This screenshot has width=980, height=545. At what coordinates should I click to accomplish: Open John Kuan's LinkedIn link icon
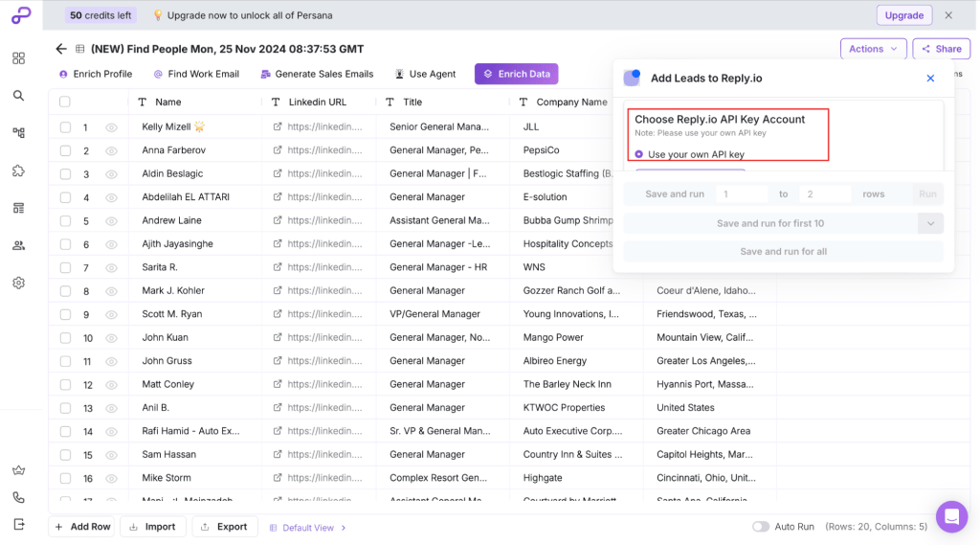[x=278, y=337]
